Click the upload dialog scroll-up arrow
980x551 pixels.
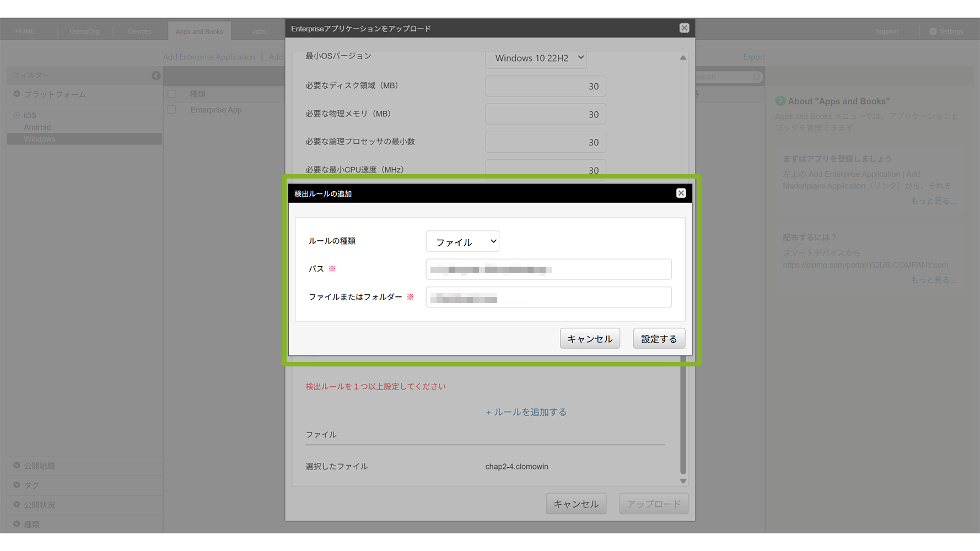pos(683,58)
